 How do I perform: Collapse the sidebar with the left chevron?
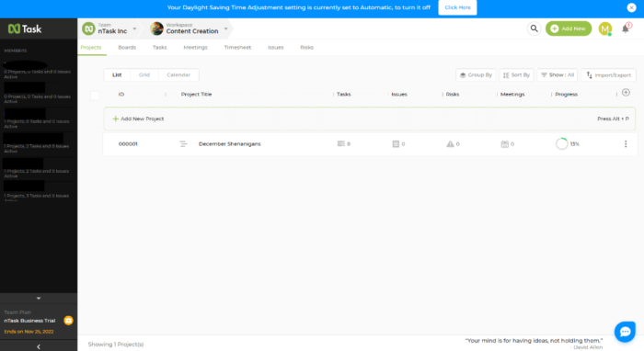point(39,346)
